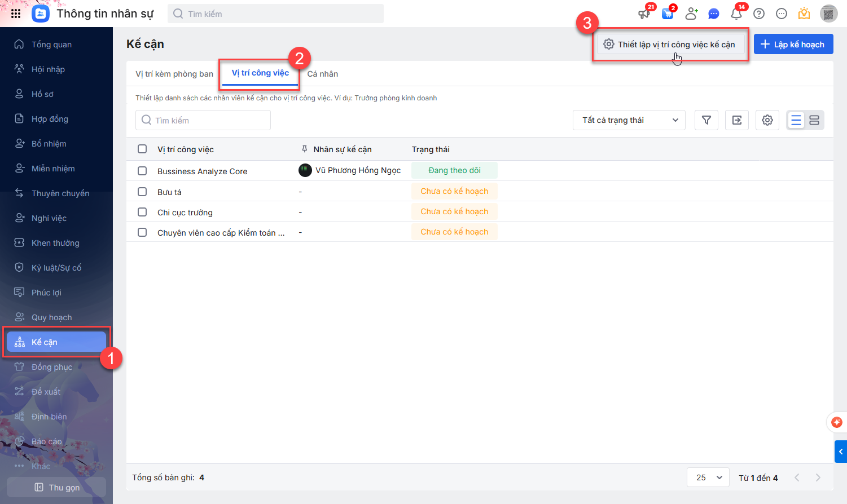This screenshot has height=504, width=847.
Task: Open Miễn nhiệm in the sidebar
Action: 56,169
